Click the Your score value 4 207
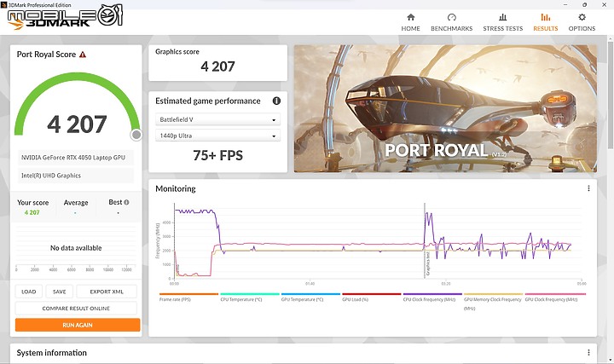 (x=32, y=212)
